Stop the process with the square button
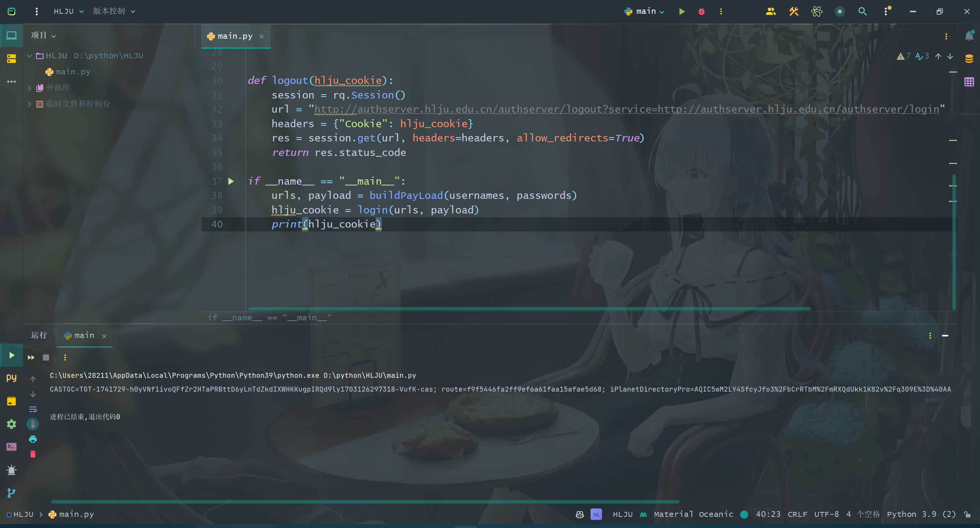Viewport: 980px width, 528px height. coord(46,357)
